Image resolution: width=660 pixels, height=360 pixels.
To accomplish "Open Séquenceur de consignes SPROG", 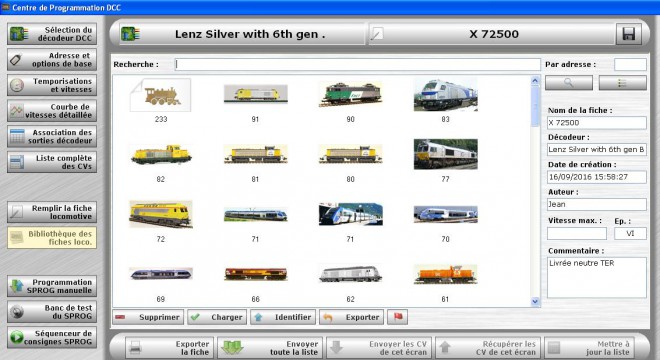I will coord(52,337).
